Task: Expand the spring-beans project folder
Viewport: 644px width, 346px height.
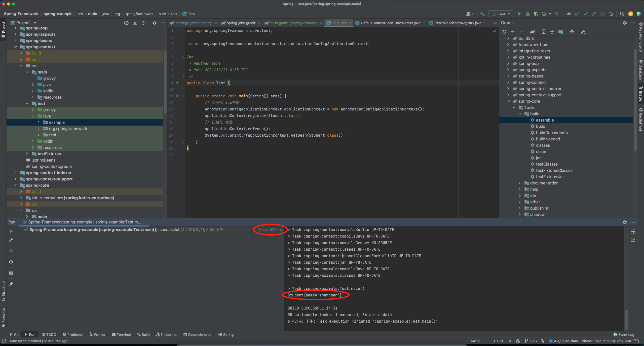Action: tap(15, 41)
